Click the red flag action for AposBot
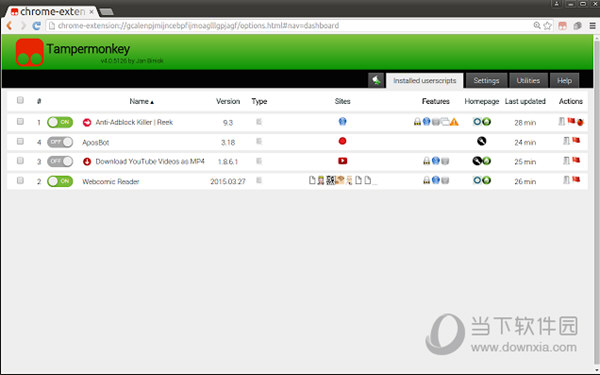The image size is (600, 375). (x=576, y=140)
